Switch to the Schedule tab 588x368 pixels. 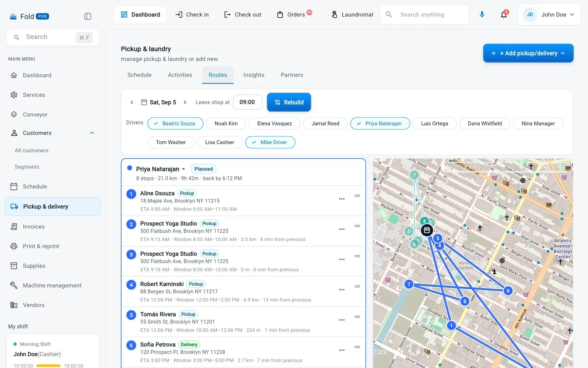point(139,75)
